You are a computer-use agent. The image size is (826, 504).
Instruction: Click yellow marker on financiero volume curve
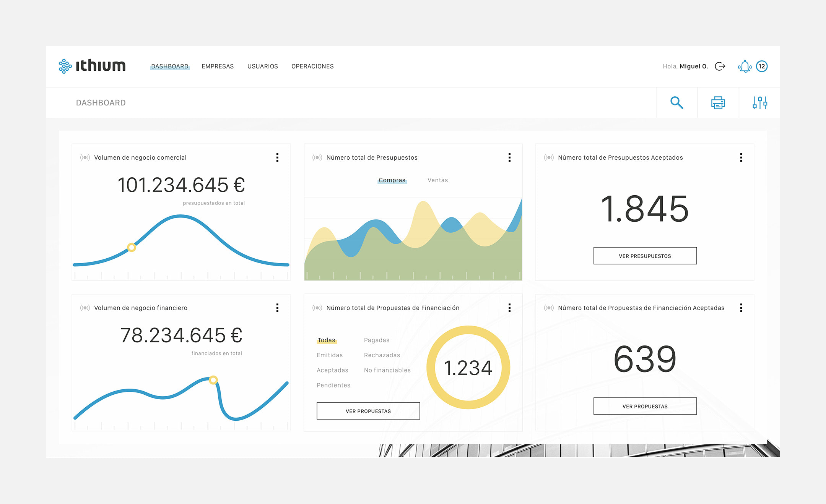click(213, 380)
